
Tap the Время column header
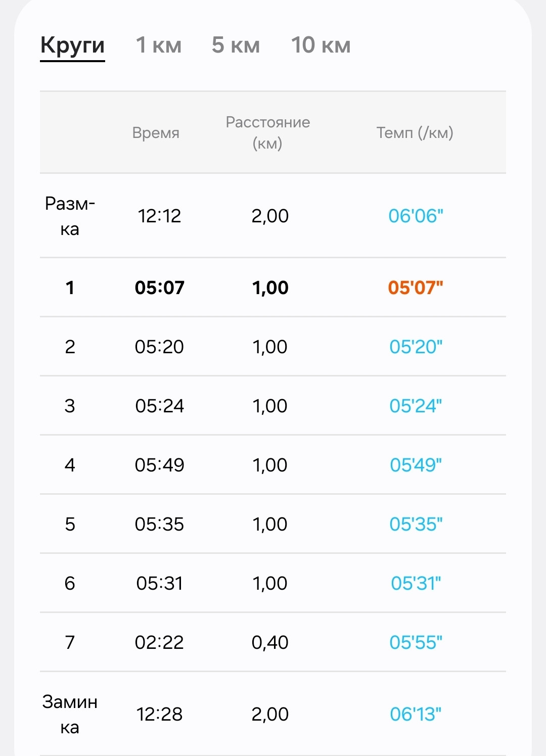coord(156,133)
